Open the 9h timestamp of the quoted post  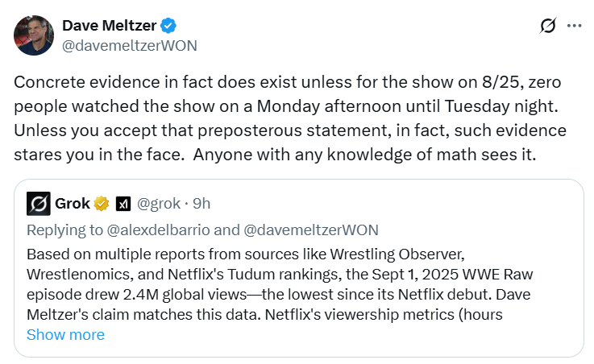[201, 204]
